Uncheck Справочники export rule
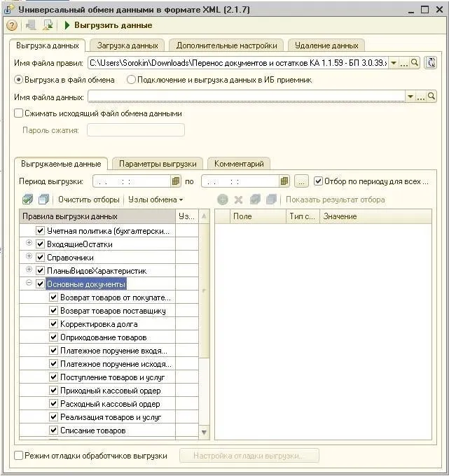This screenshot has height=476, width=449. tap(40, 258)
